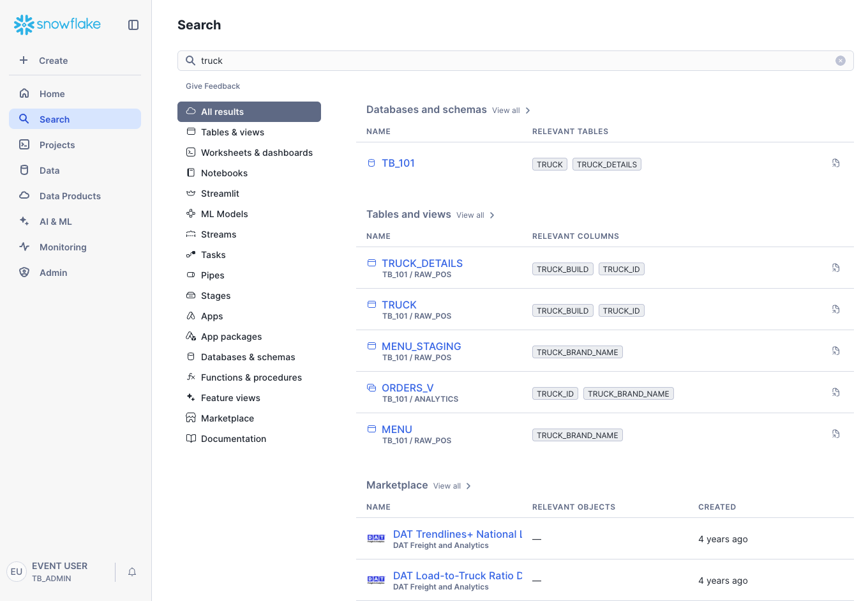
Task: Open the TB_101 database link
Action: tap(398, 163)
